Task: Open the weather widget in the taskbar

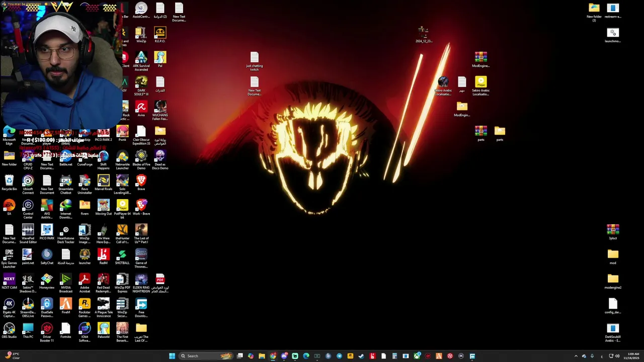Action: [12, 356]
